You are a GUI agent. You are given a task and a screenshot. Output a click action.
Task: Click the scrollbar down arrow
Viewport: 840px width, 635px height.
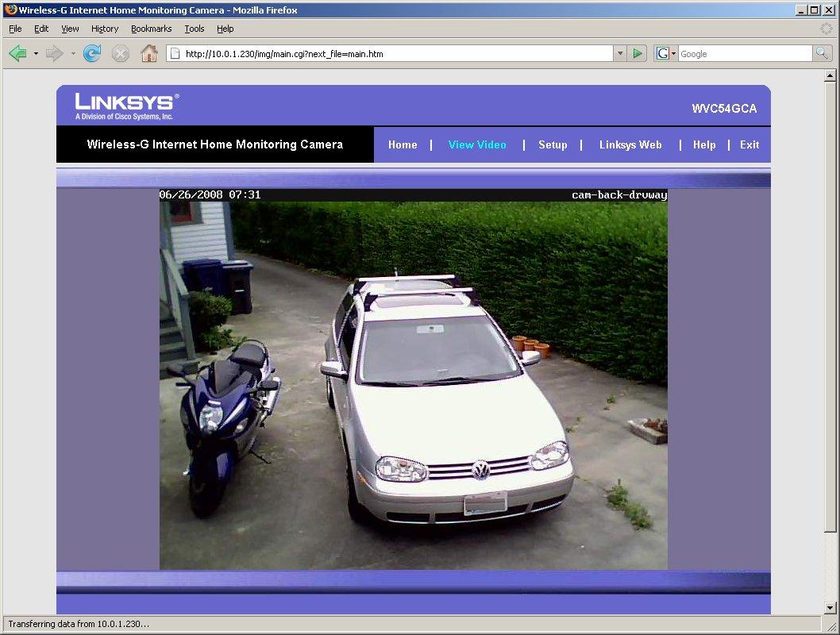pyautogui.click(x=830, y=608)
